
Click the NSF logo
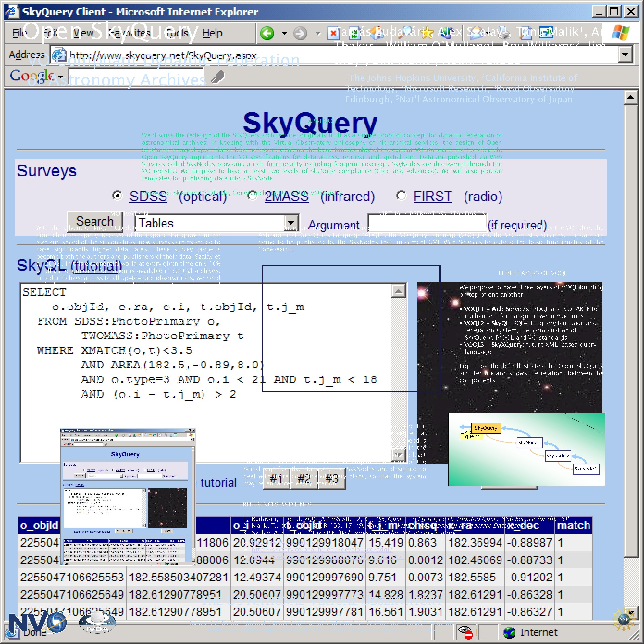623,619
